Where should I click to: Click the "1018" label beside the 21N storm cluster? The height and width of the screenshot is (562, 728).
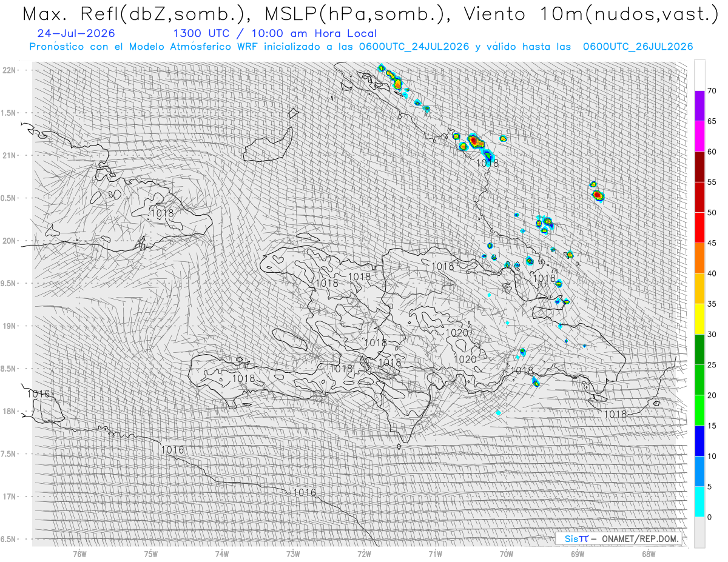coord(487,163)
